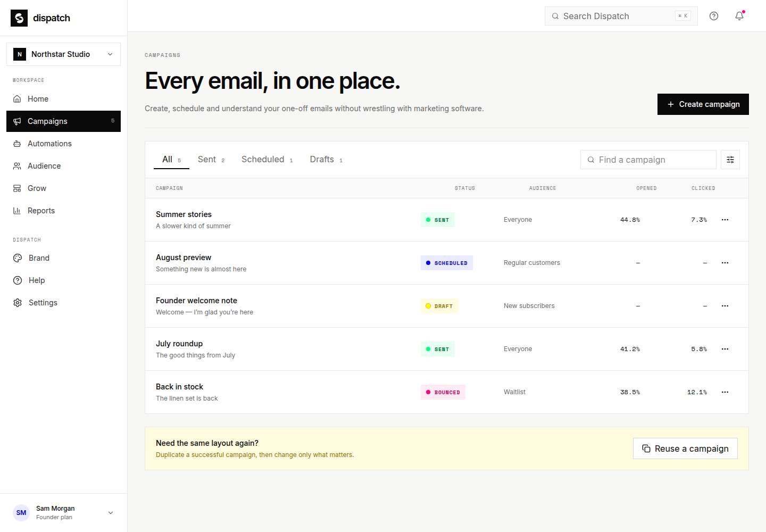Click the New subscribers audience cell

(529, 306)
